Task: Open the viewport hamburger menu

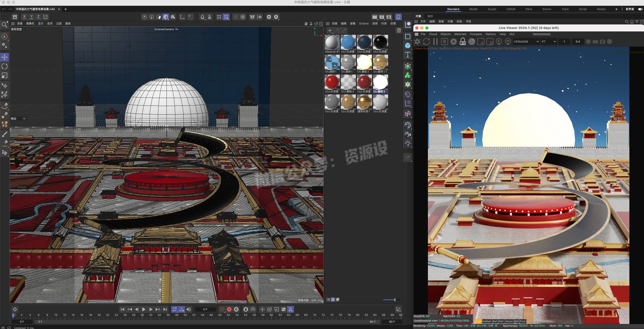Action: (x=13, y=23)
